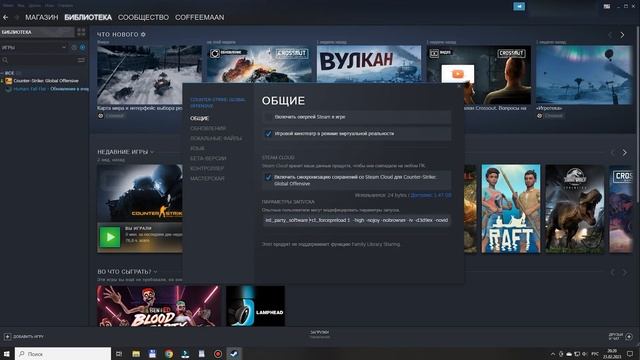This screenshot has width=640, height=360.
Task: Open advanced filter sliders icon
Action: 81,60
